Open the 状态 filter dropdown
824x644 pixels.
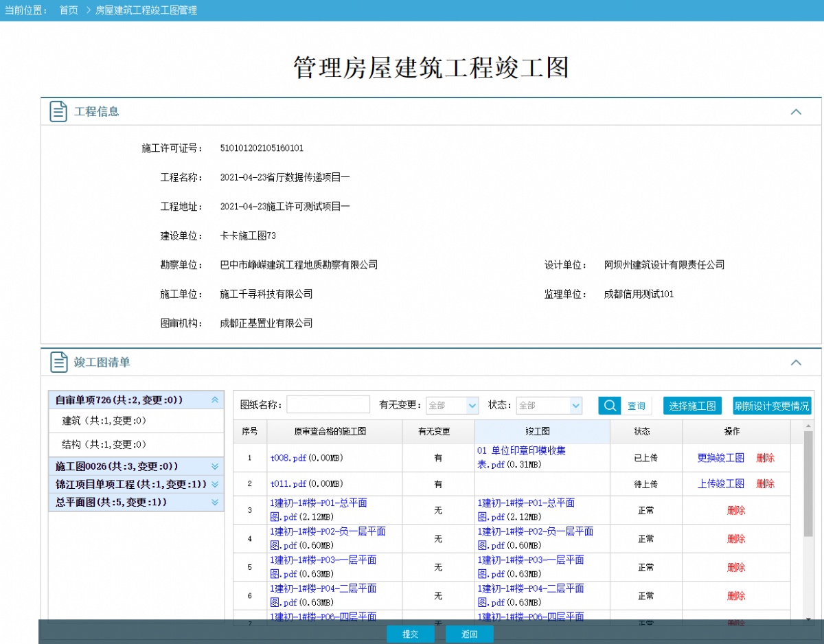point(549,406)
